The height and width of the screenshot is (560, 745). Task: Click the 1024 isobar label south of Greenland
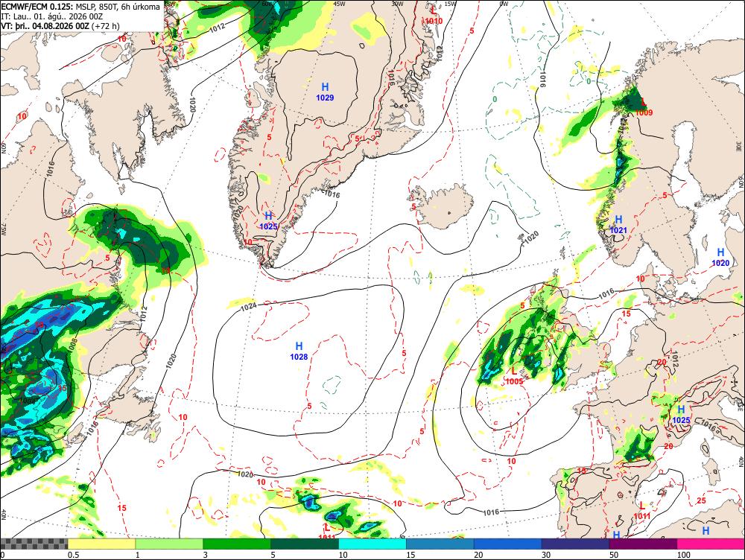pos(249,307)
